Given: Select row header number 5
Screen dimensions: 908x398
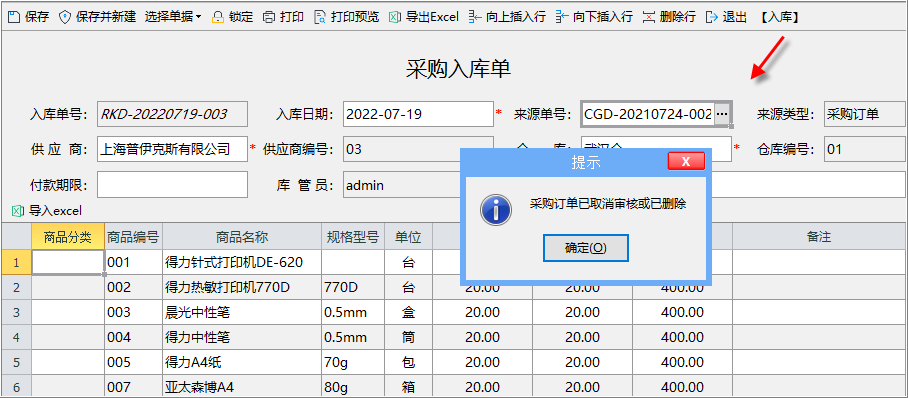Looking at the screenshot, I should click(16, 362).
